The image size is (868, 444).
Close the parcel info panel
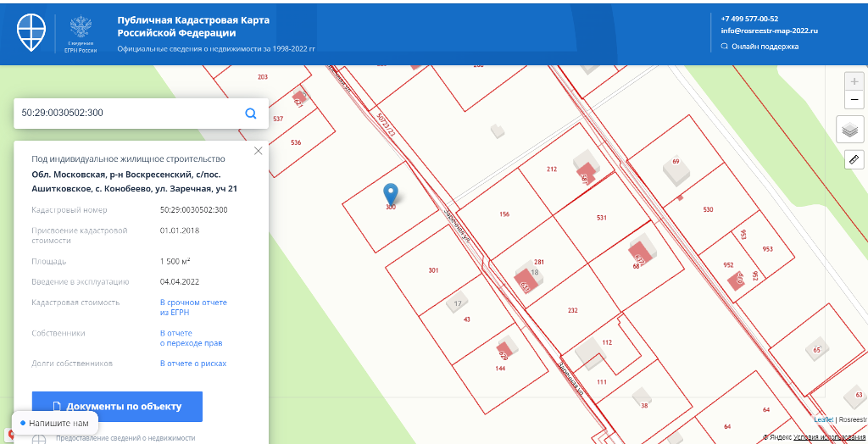(259, 151)
